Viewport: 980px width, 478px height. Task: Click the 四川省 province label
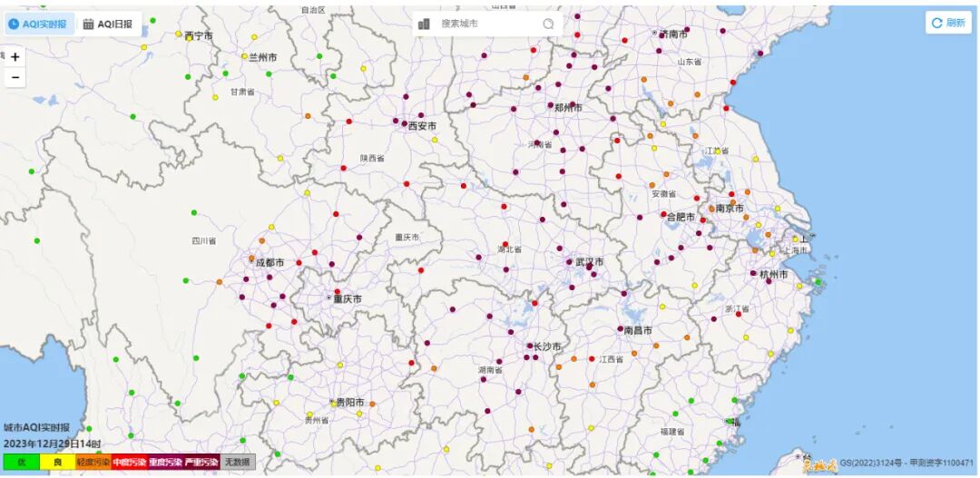coord(204,240)
